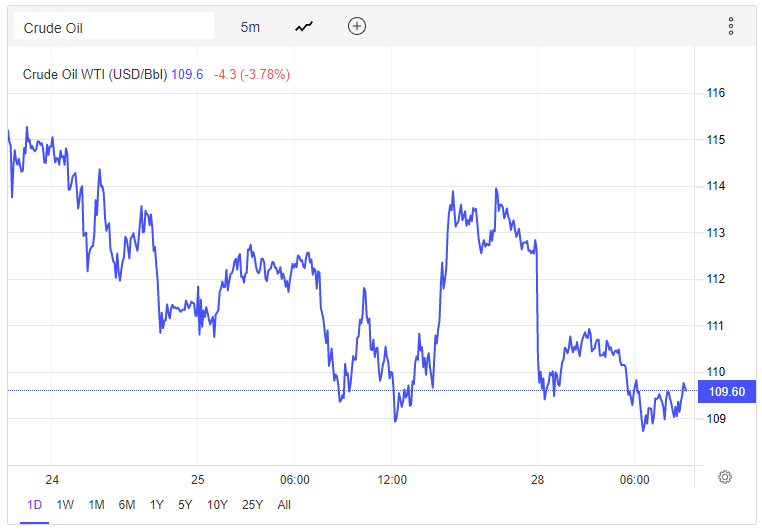Image resolution: width=762 pixels, height=530 pixels.
Task: Select the 1D time range
Action: 34,505
